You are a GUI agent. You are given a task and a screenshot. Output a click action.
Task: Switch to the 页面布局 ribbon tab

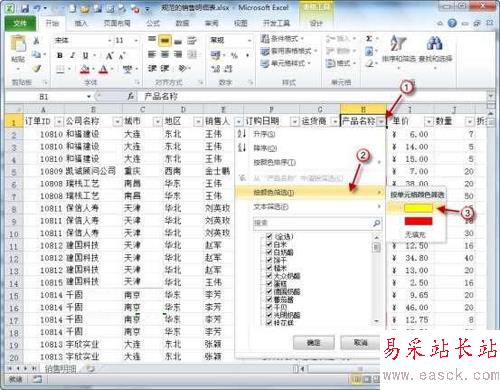coord(117,23)
